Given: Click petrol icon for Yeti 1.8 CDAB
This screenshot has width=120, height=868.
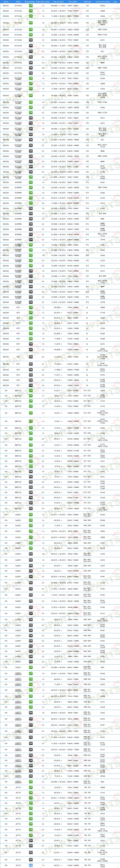Looking at the screenshot, I should pos(31,339).
